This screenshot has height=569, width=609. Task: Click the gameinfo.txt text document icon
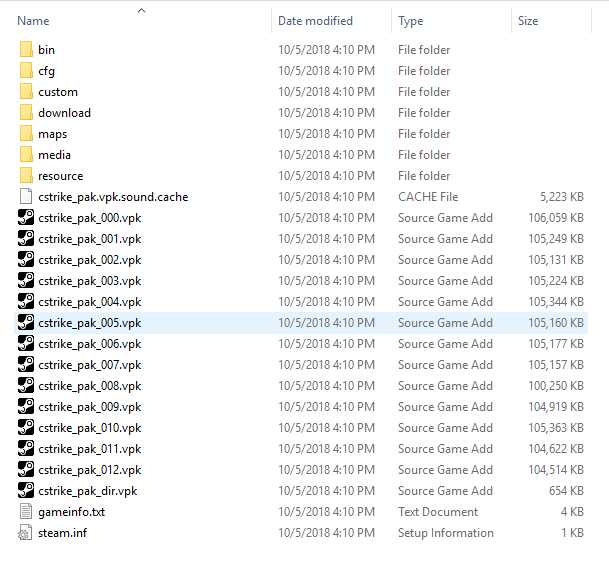point(26,512)
